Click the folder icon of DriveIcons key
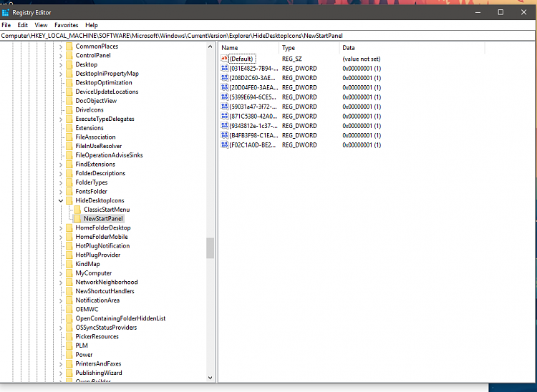 point(69,109)
